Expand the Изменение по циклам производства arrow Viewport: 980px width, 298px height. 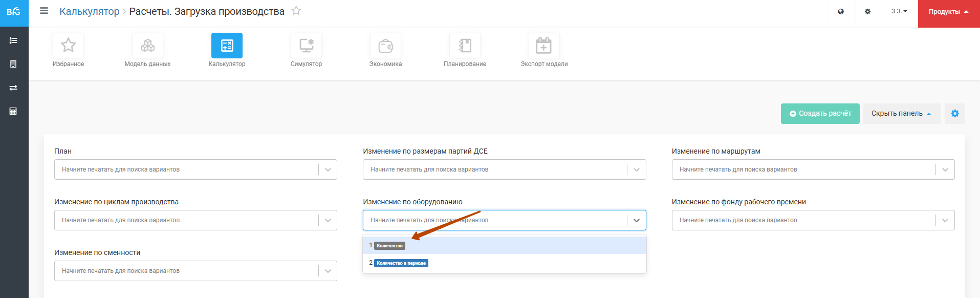(328, 220)
